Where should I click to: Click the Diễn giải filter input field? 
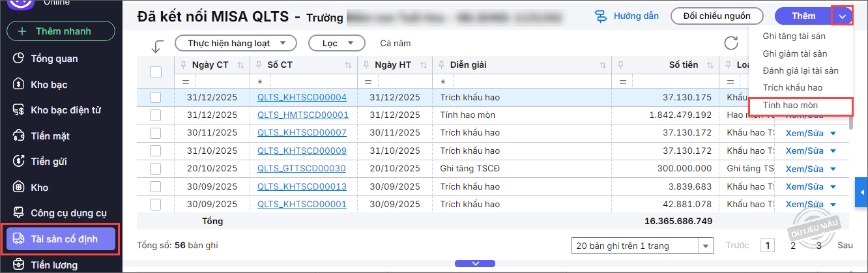[525, 82]
